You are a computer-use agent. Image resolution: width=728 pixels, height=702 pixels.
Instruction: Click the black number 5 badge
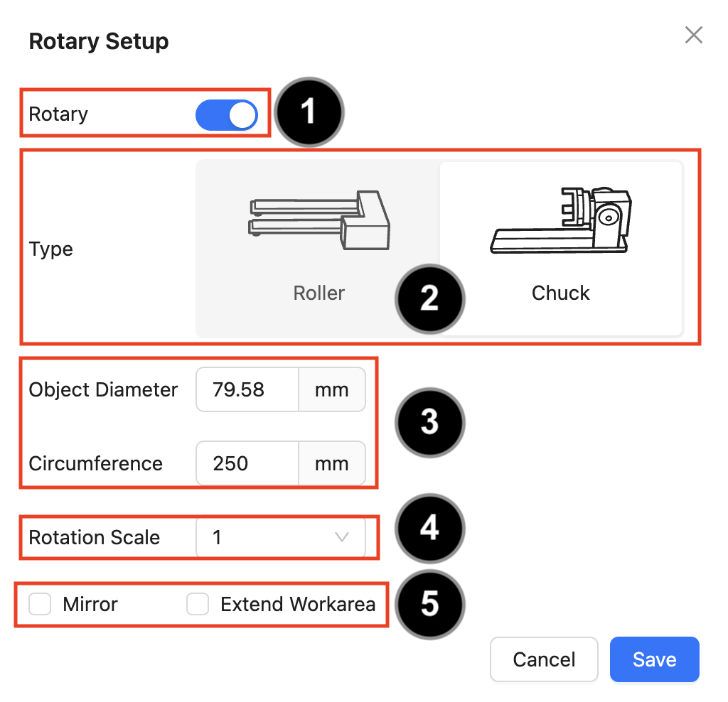point(430,605)
